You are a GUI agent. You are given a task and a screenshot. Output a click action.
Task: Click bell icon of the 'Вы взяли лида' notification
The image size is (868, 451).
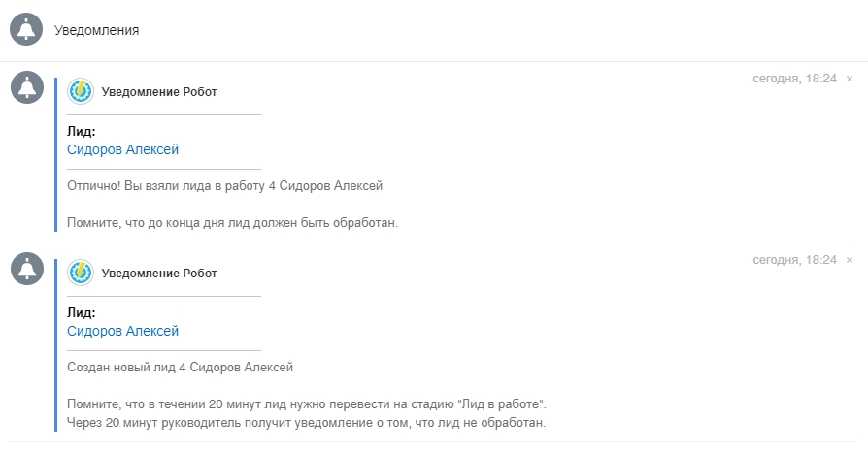point(26,87)
